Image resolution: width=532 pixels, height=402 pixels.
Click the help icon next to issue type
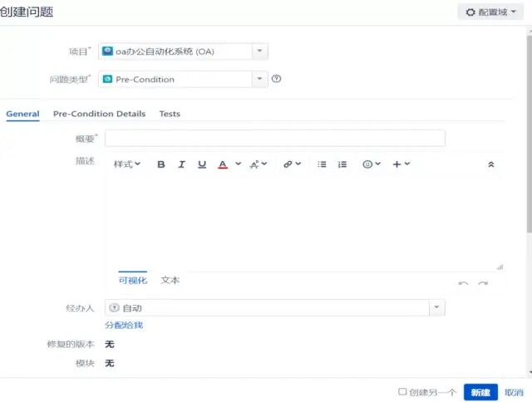pos(276,79)
